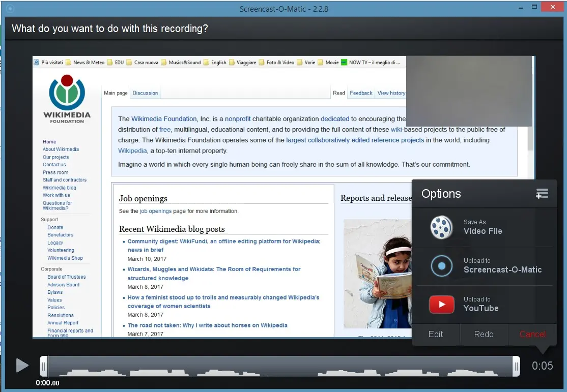Click the Movie bookmark folder
567x392 pixels.
click(x=328, y=62)
